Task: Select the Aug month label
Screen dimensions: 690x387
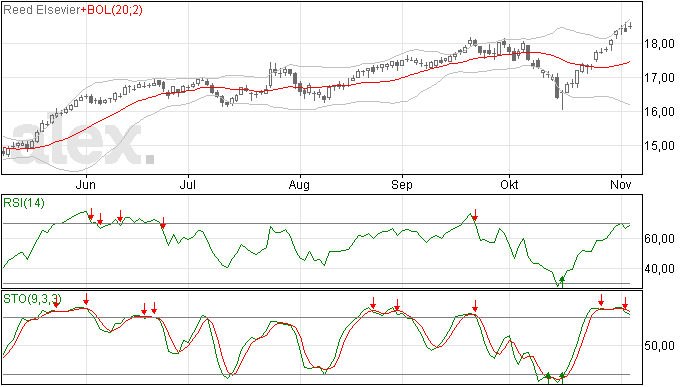Action: [x=299, y=184]
